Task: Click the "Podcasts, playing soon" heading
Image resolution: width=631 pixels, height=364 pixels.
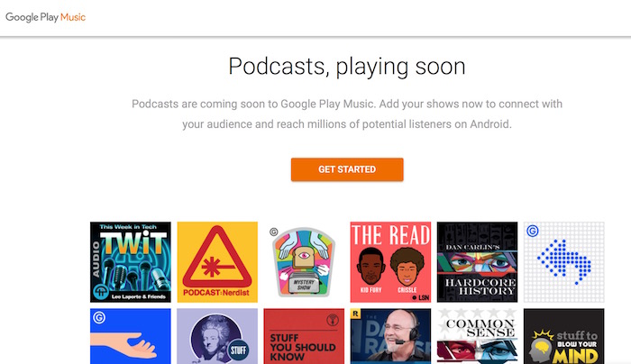Action: 346,67
